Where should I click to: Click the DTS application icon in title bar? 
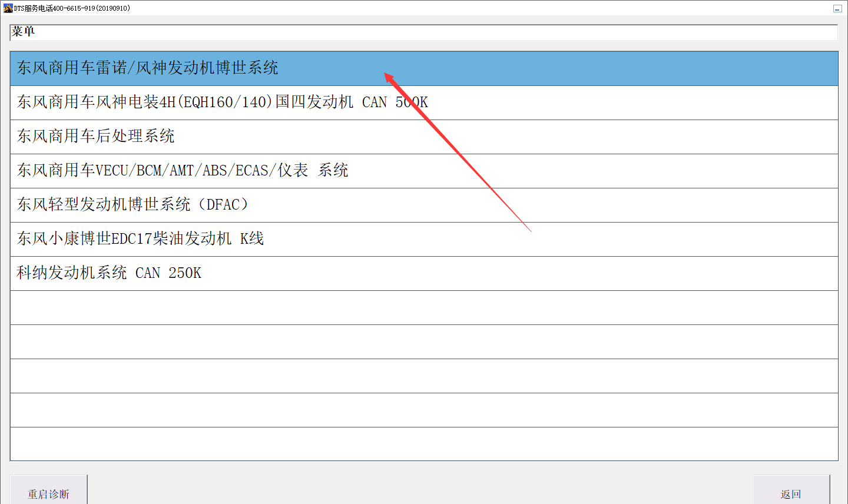[x=8, y=8]
